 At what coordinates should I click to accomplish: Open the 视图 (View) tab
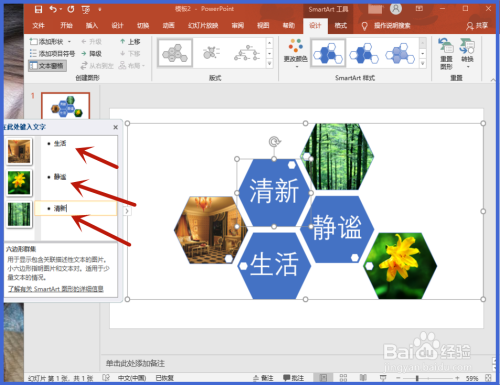[x=263, y=26]
